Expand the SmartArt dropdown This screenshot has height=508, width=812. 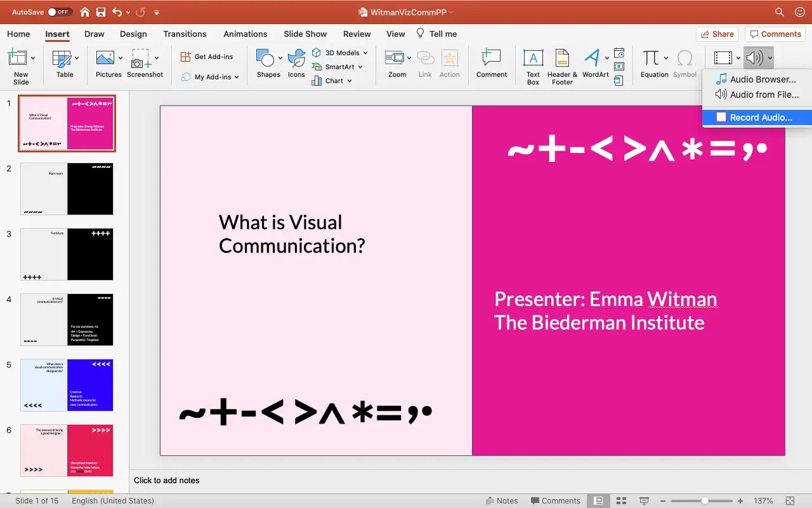coord(360,67)
